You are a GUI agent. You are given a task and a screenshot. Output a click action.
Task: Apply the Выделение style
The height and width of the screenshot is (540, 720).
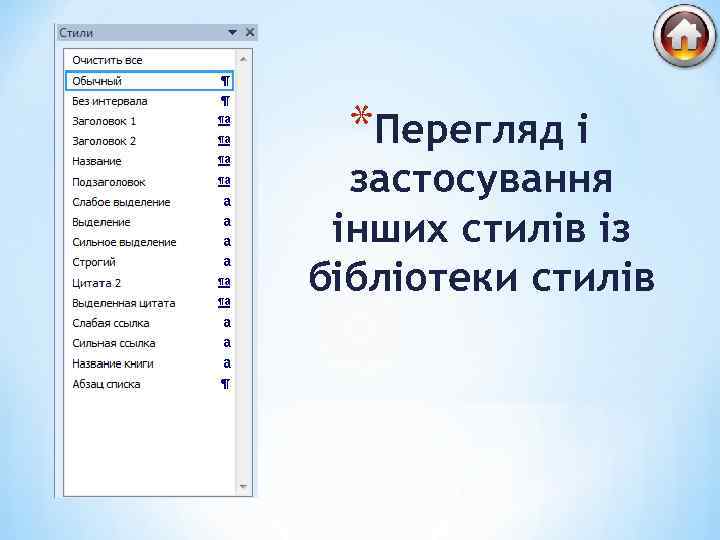[150, 222]
